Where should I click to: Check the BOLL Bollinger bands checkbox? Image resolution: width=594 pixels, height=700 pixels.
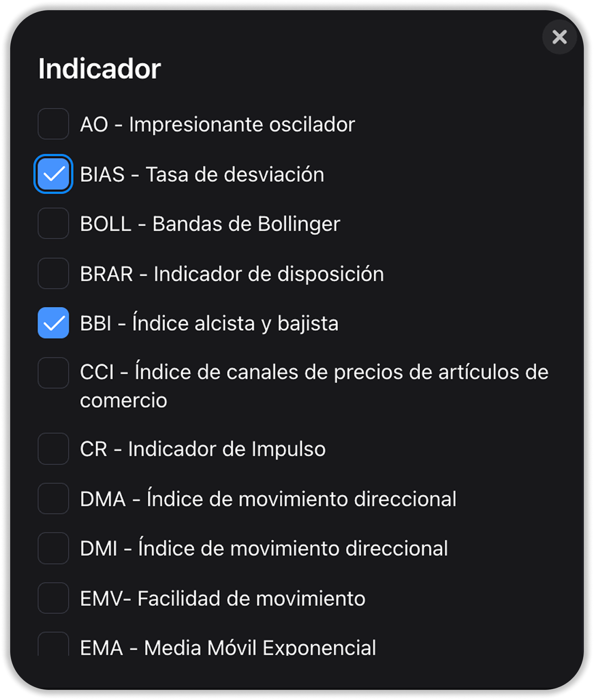53,224
